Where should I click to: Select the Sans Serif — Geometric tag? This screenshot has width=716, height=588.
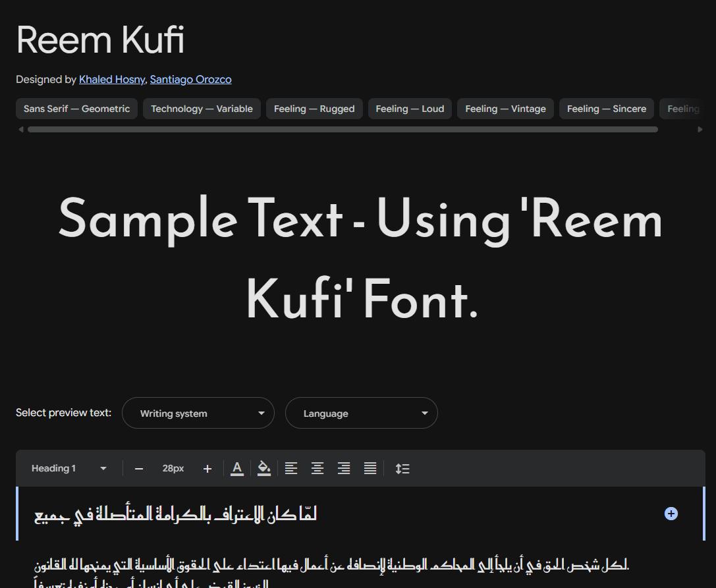pyautogui.click(x=76, y=109)
